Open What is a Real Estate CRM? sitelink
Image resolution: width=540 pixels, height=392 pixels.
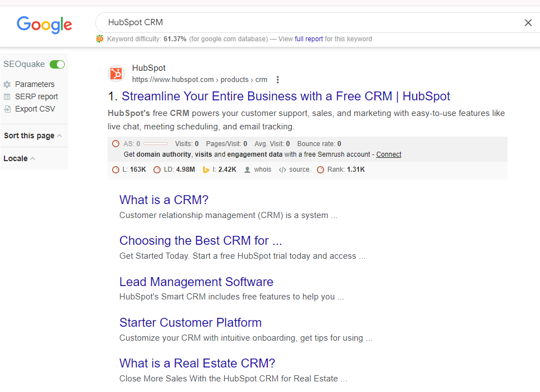(x=197, y=364)
